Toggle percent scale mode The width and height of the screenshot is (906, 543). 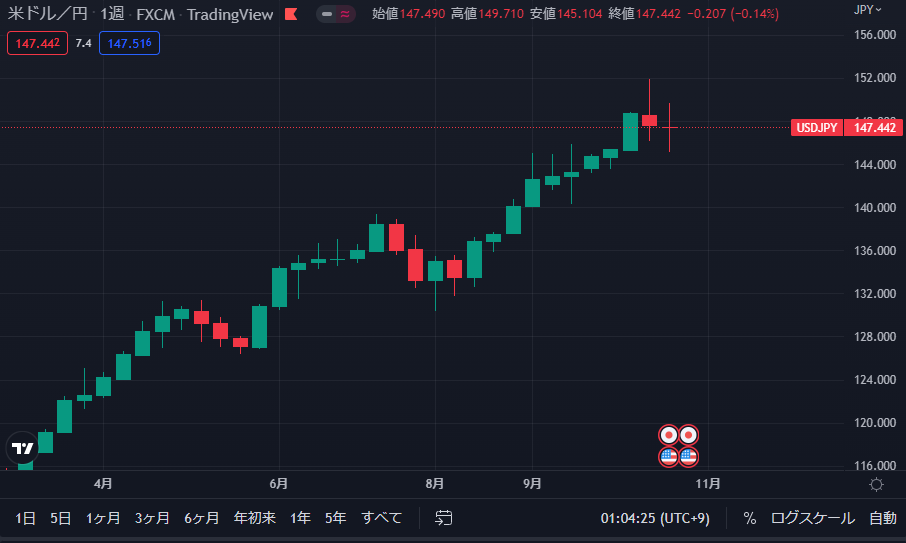coord(749,518)
